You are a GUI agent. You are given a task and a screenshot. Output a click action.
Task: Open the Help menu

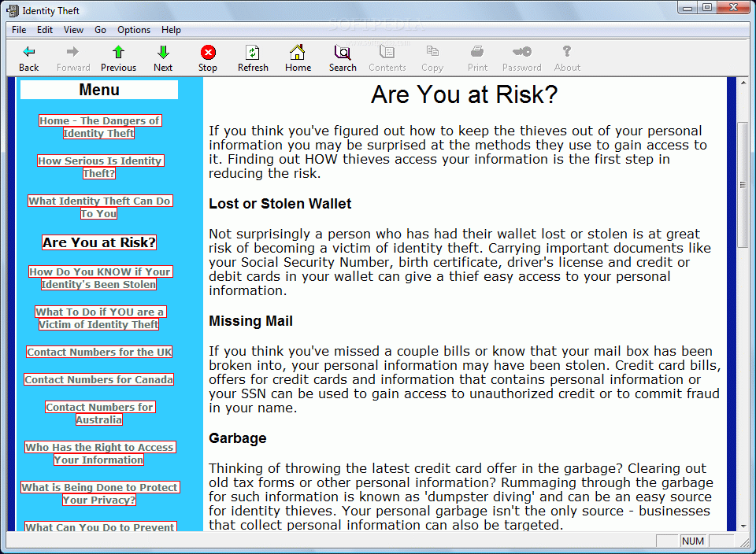171,30
